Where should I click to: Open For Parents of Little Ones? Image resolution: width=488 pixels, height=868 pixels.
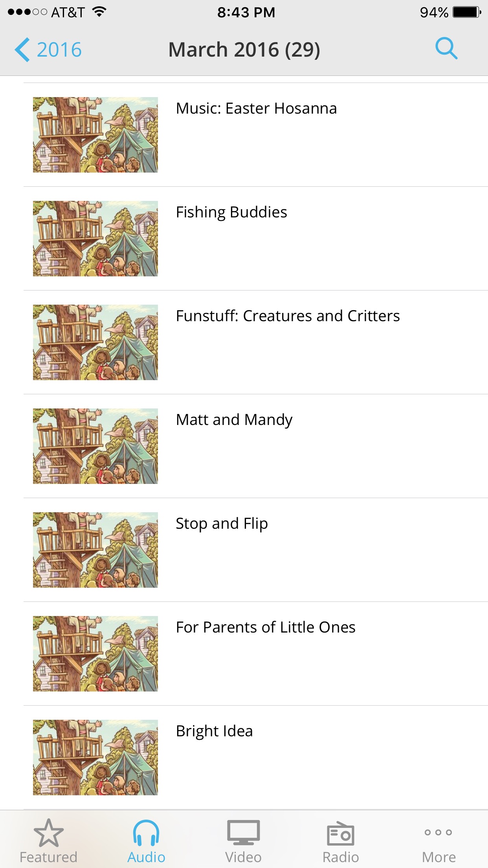coord(256,654)
